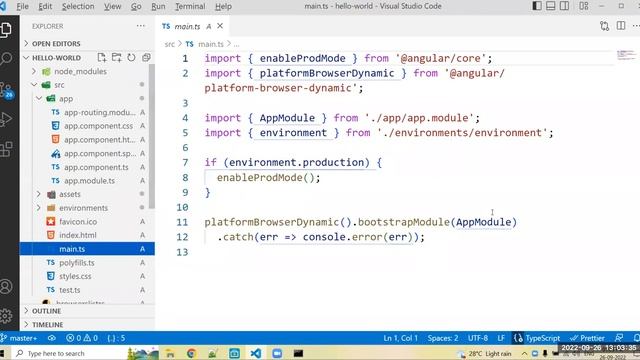Click synchronize changes icon in status bar
Screen dimensions: 640x360
[51, 338]
